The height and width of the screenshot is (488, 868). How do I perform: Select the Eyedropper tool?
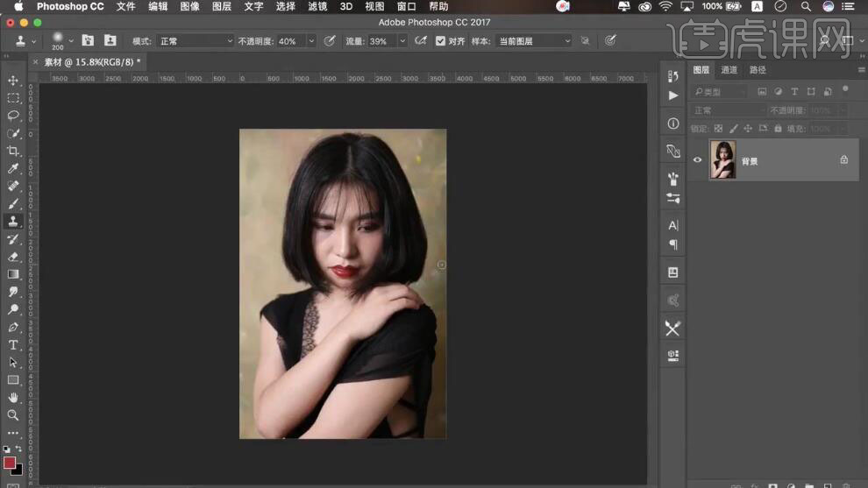point(13,168)
